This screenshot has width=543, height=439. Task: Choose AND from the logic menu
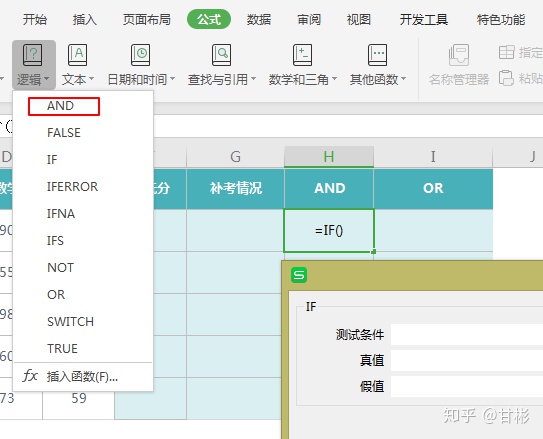point(83,106)
